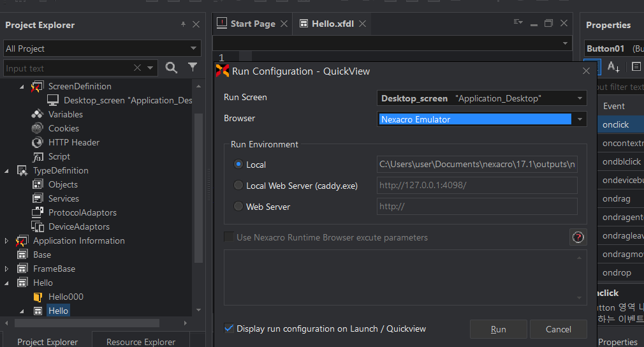Pin the Project Explorer panel
The image size is (644, 347).
tap(183, 25)
